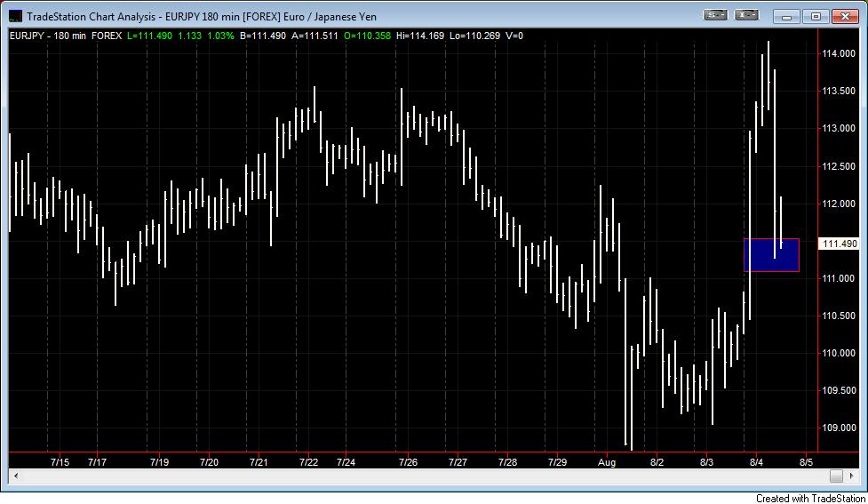Click the 7/27 date axis label
Viewport: 868px width, 504px height.
coord(458,462)
